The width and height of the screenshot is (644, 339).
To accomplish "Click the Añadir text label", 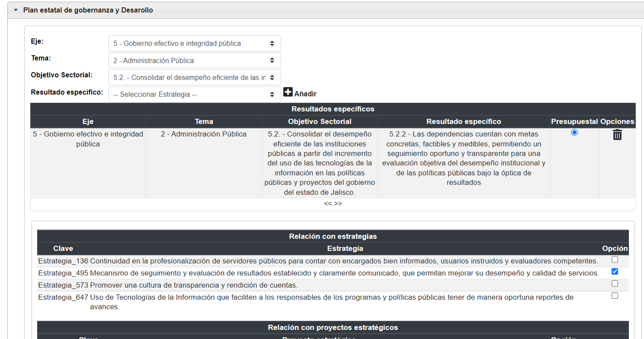I will point(305,94).
